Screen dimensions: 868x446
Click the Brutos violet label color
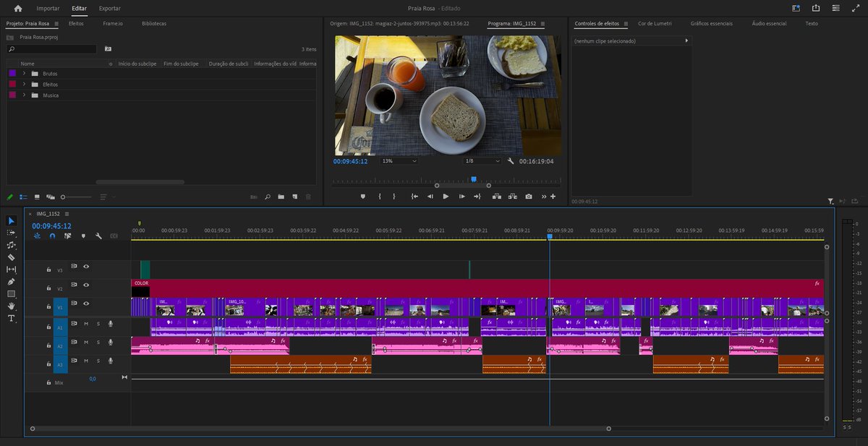(x=12, y=74)
